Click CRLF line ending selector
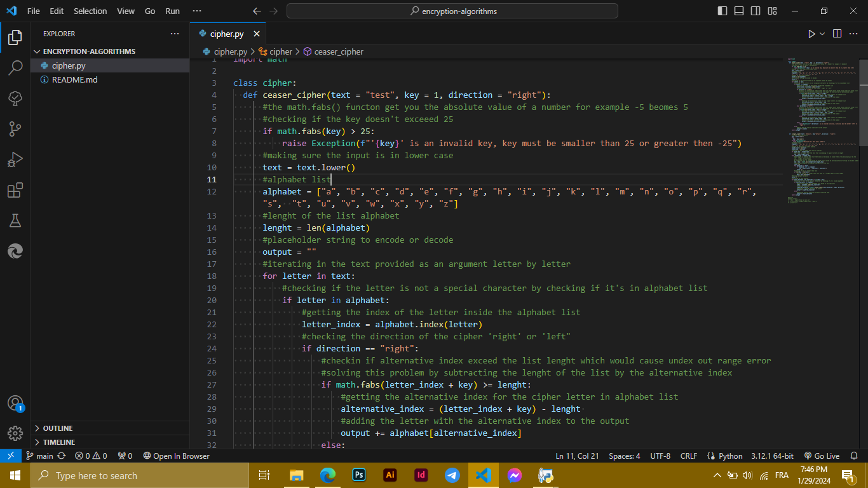 [x=689, y=456]
